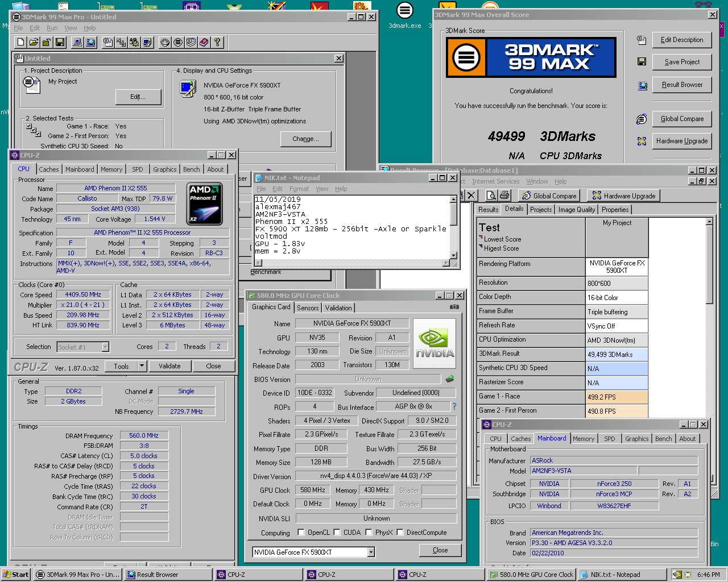
Task: Click the round 3DMark logo toolbar icon
Action: [178, 42]
